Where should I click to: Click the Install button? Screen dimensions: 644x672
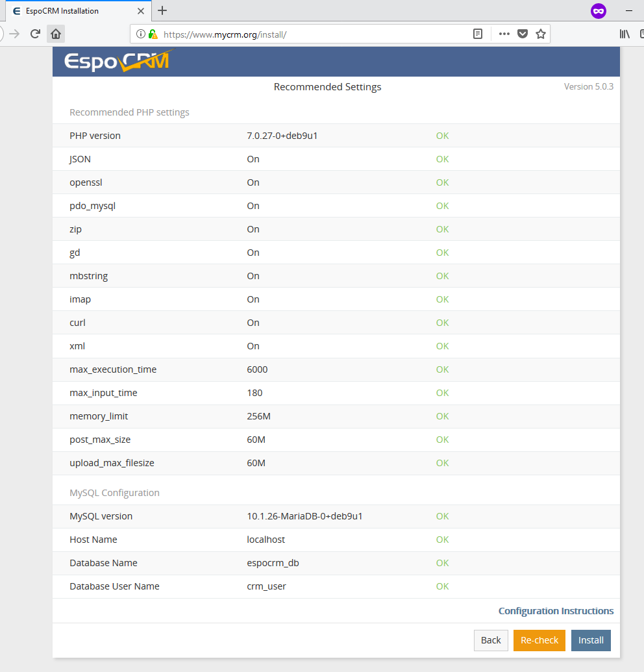(590, 640)
